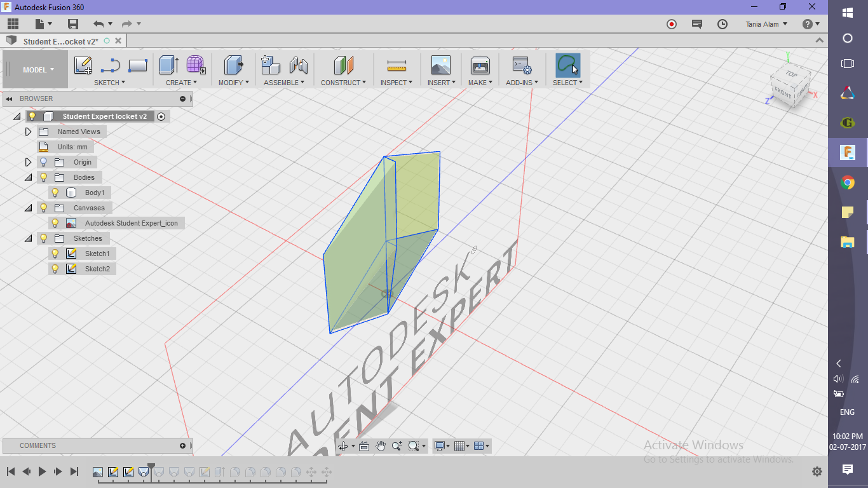Activate the Select tool icon
The width and height of the screenshot is (868, 488).
click(x=567, y=65)
